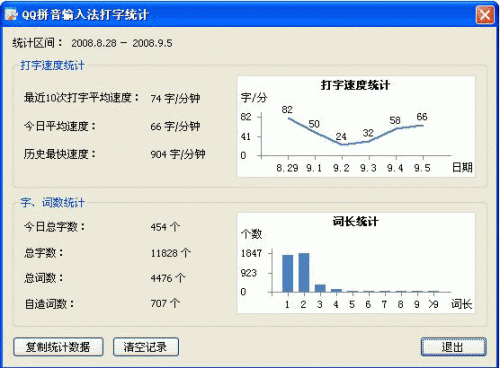
Task: Click the 9.4 date axis label
Action: pyautogui.click(x=395, y=168)
